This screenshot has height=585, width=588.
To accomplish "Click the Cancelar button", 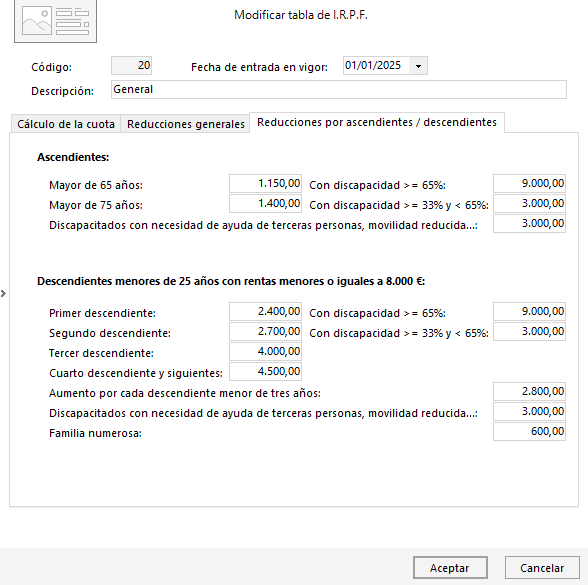I will [542, 567].
